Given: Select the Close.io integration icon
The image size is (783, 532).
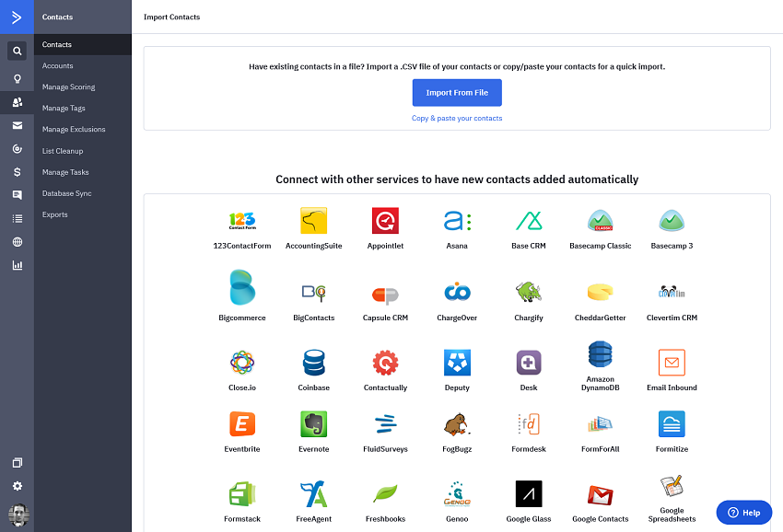Looking at the screenshot, I should click(x=242, y=363).
